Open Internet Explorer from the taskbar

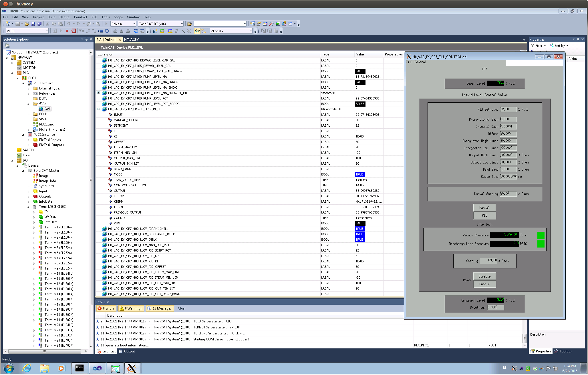tap(27, 368)
